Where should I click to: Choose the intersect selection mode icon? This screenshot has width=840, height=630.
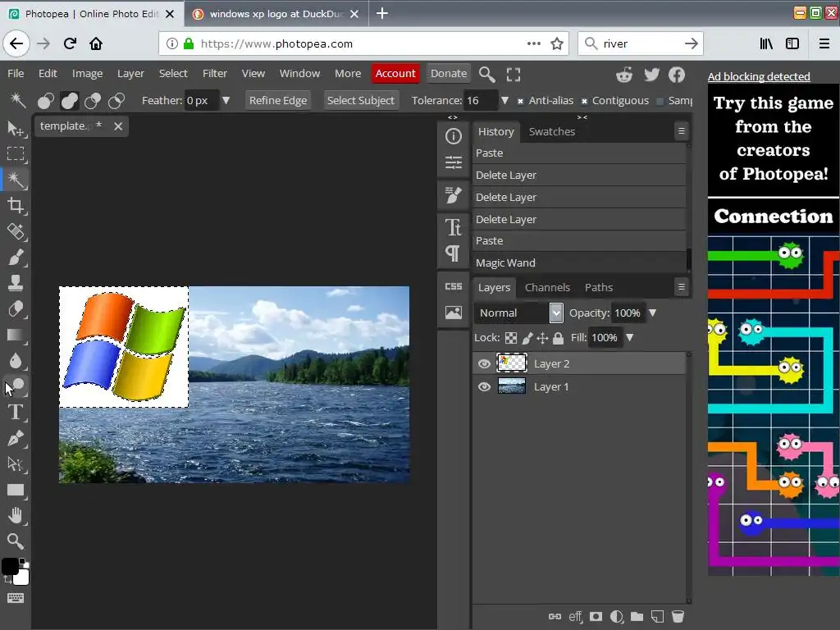coord(116,101)
